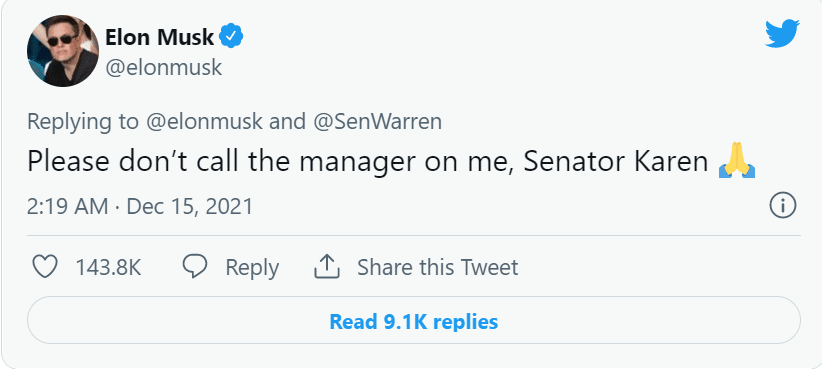
Task: Click the words Senator Karen in the tweet
Action: [x=616, y=162]
